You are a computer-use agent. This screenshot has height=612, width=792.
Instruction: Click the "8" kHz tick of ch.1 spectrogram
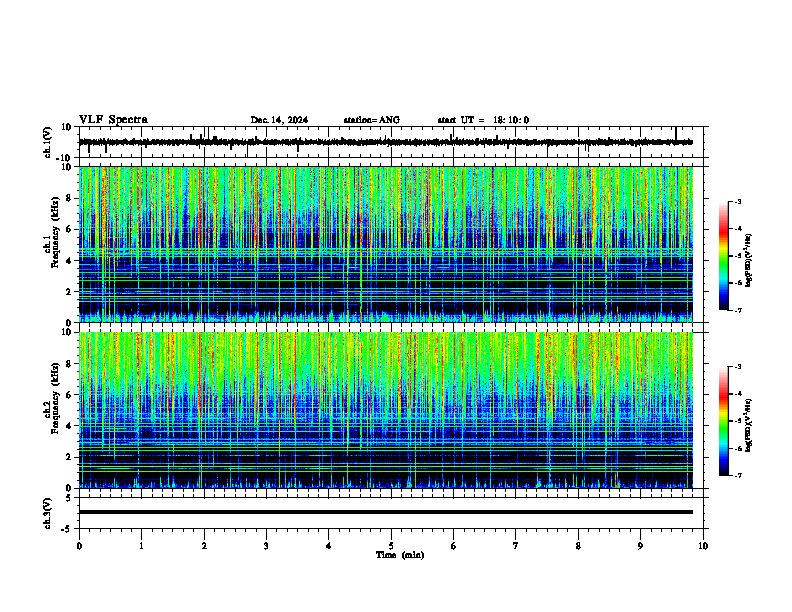70,198
